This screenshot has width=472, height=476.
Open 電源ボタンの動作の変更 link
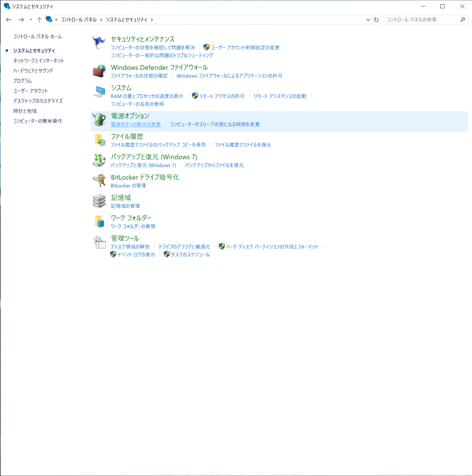tap(136, 125)
